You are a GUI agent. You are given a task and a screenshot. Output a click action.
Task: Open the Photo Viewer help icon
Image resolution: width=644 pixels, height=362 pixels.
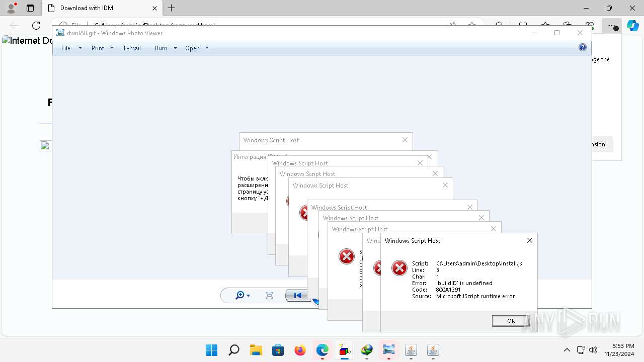[582, 48]
